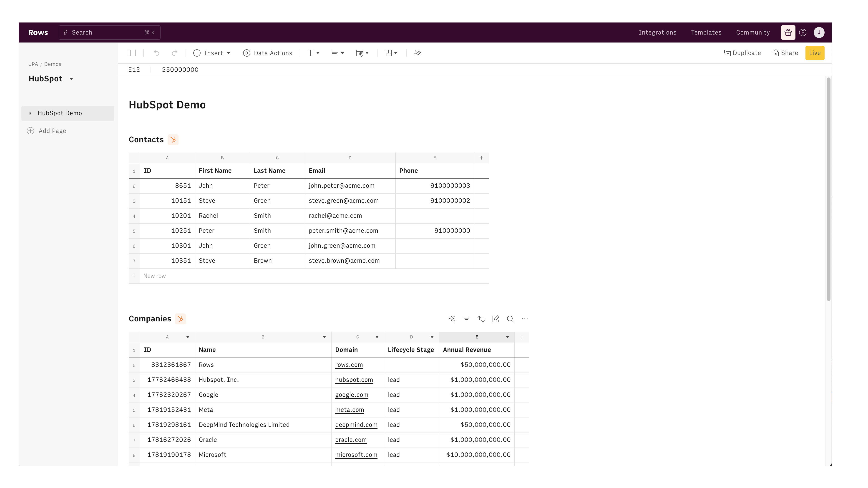
Task: Click the Share button
Action: click(x=785, y=53)
